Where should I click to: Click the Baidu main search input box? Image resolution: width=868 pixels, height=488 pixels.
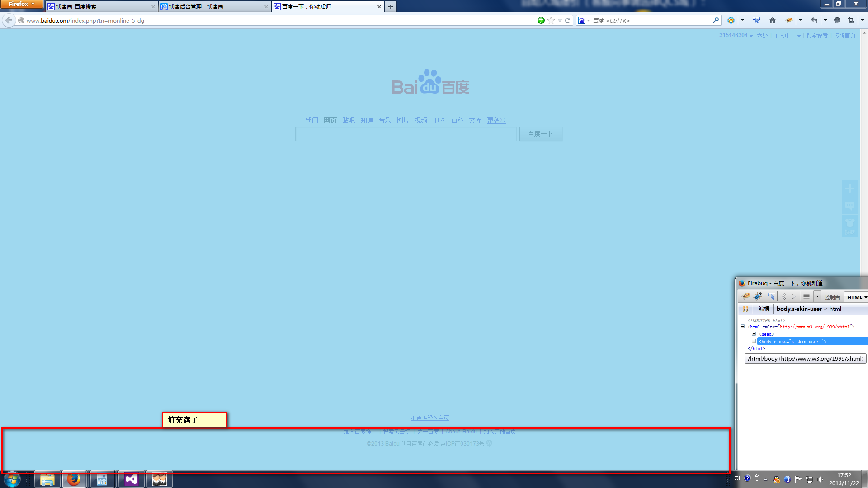[x=406, y=134]
